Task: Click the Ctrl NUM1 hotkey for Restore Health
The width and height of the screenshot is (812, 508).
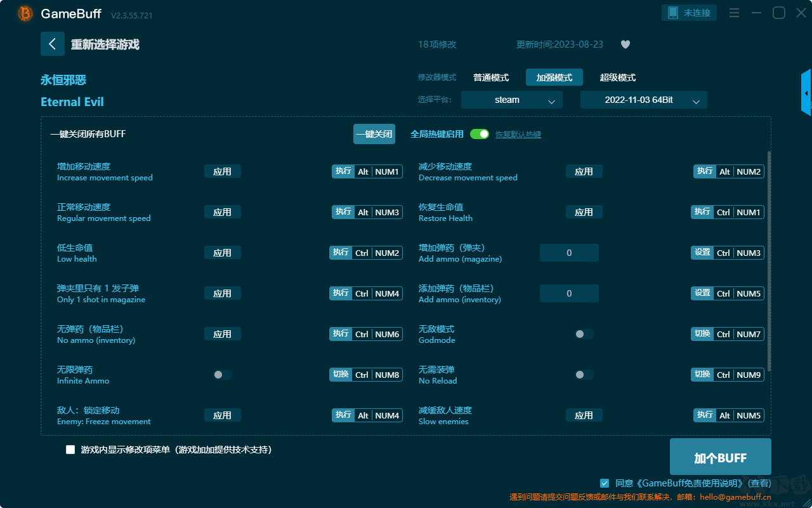Action: tap(728, 212)
